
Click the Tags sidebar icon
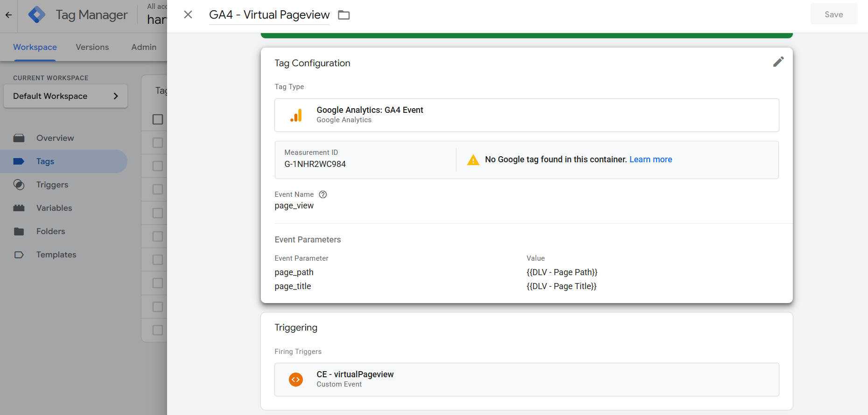point(19,161)
